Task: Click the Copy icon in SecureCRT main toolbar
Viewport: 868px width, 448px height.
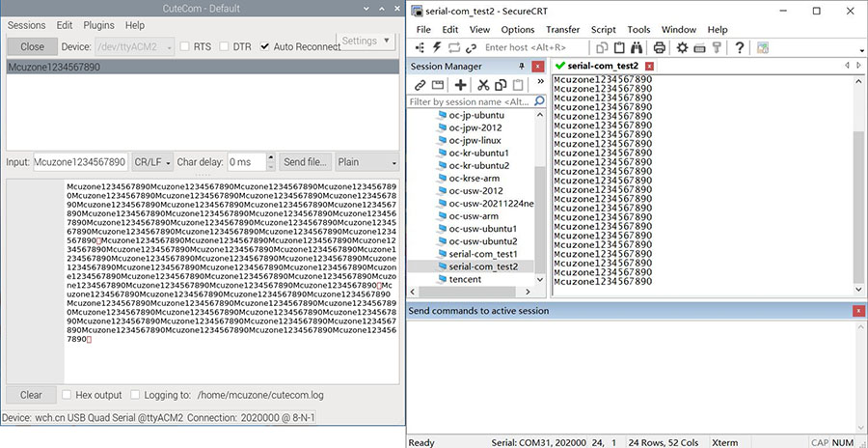Action: 602,47
